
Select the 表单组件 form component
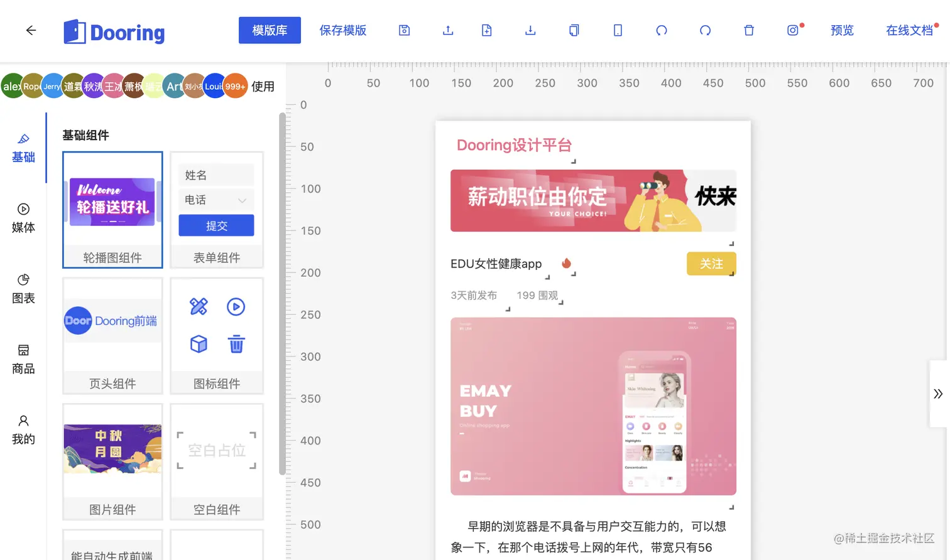pos(217,210)
